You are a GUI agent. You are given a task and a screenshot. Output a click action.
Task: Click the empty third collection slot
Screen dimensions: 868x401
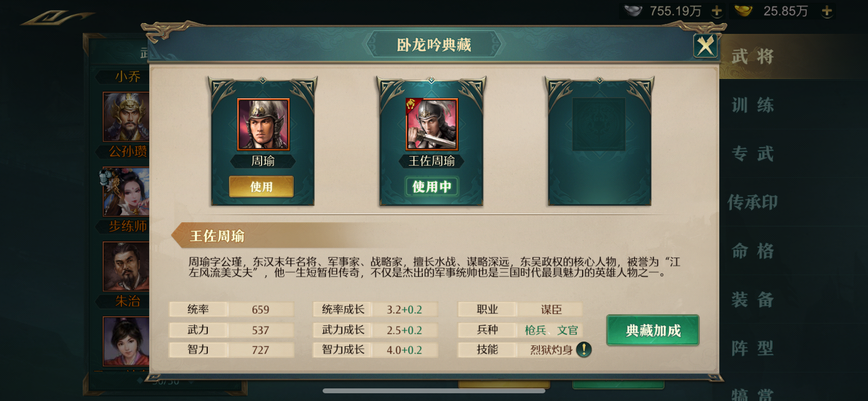click(599, 140)
